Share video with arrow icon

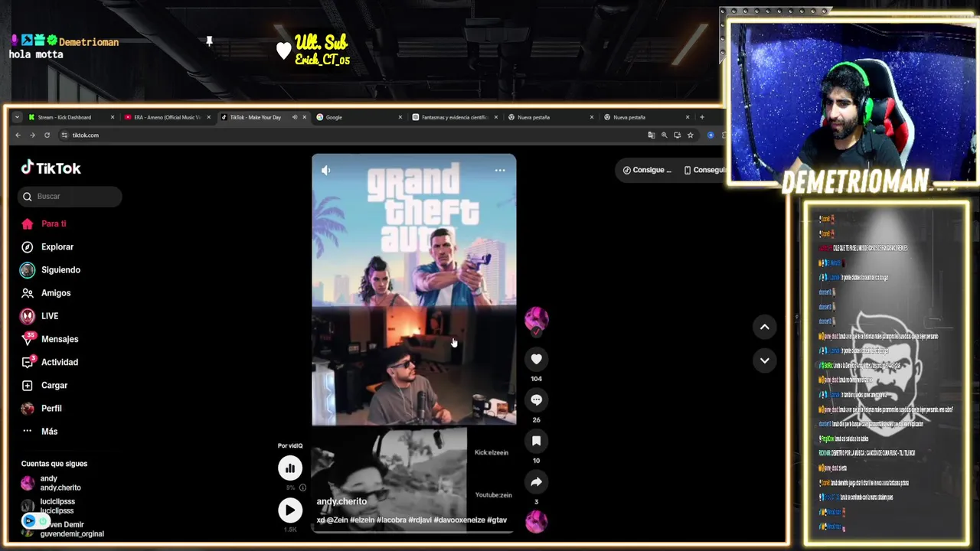click(x=536, y=481)
